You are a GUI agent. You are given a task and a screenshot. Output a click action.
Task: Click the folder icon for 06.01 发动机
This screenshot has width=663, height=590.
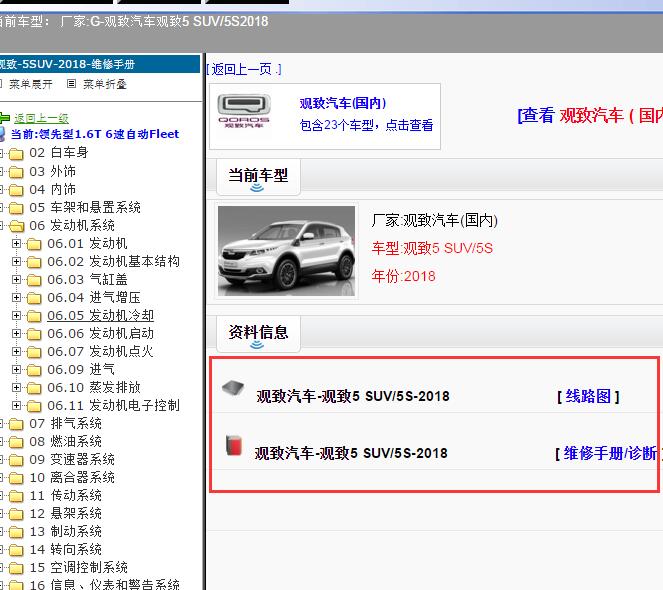point(34,244)
